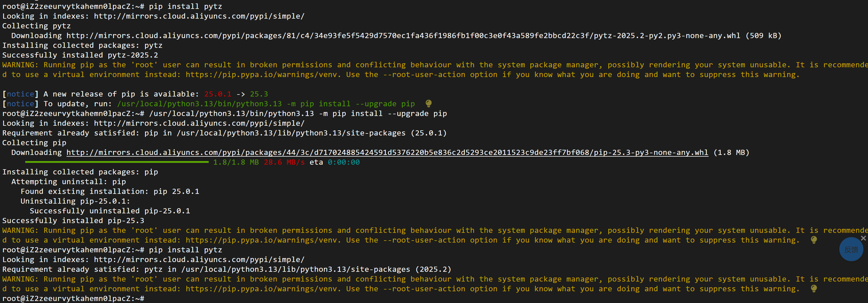Viewport: 868px width, 303px height.
Task: Dismiss the feedback bubble with its X
Action: [x=863, y=238]
